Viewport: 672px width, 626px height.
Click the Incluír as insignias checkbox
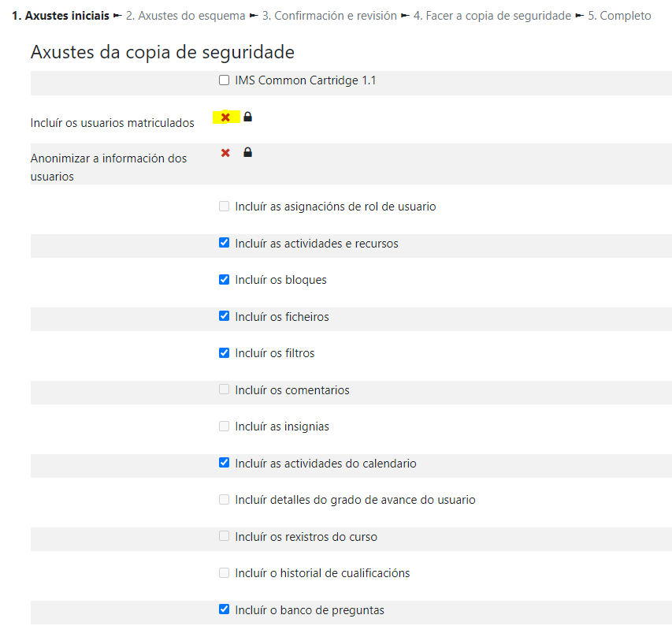coord(225,427)
